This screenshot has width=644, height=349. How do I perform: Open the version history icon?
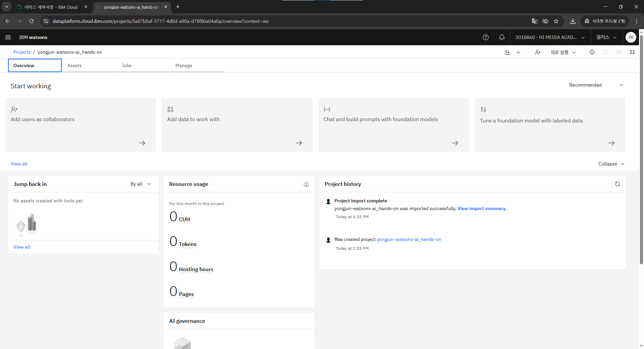pyautogui.click(x=605, y=52)
